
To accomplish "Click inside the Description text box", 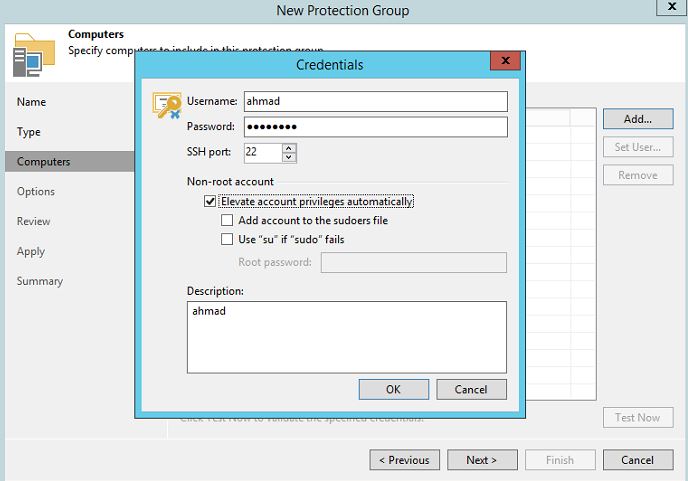I will pyautogui.click(x=346, y=336).
